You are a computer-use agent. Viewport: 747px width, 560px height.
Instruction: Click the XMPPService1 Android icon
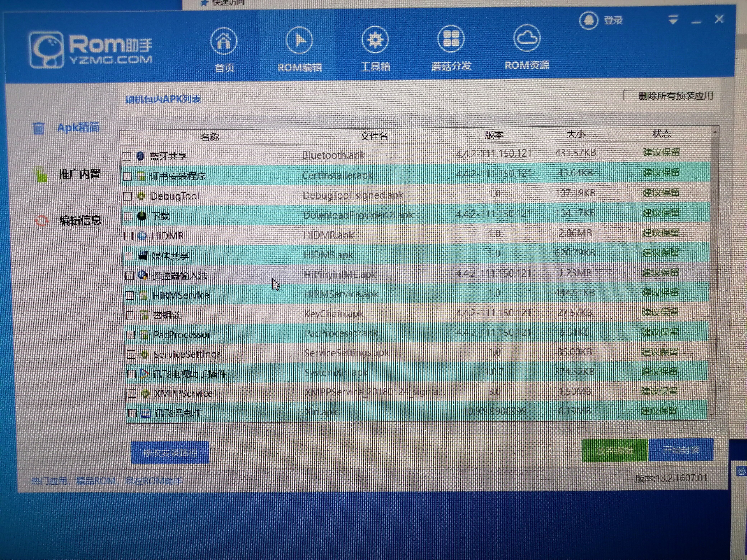[145, 393]
